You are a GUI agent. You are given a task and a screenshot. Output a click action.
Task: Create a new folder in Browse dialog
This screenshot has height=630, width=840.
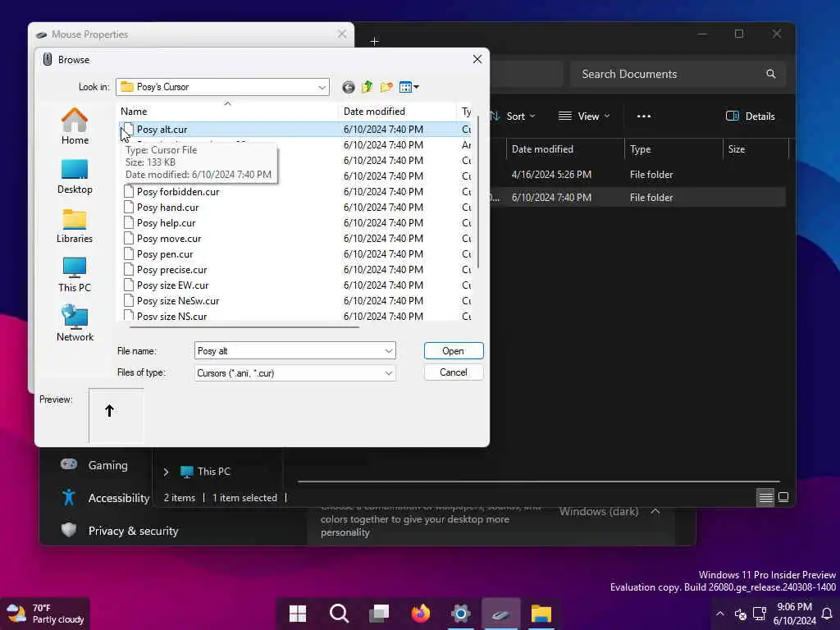pyautogui.click(x=386, y=87)
